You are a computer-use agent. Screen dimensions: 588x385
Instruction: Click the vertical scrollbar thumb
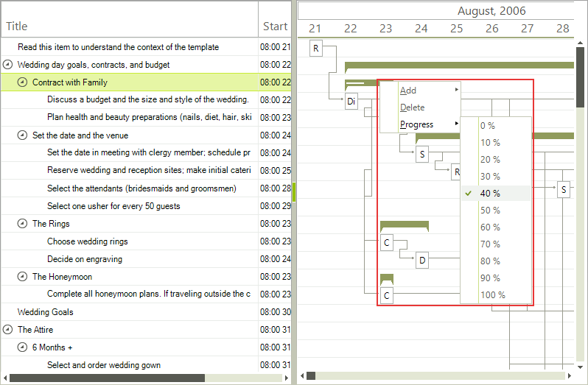580,77
